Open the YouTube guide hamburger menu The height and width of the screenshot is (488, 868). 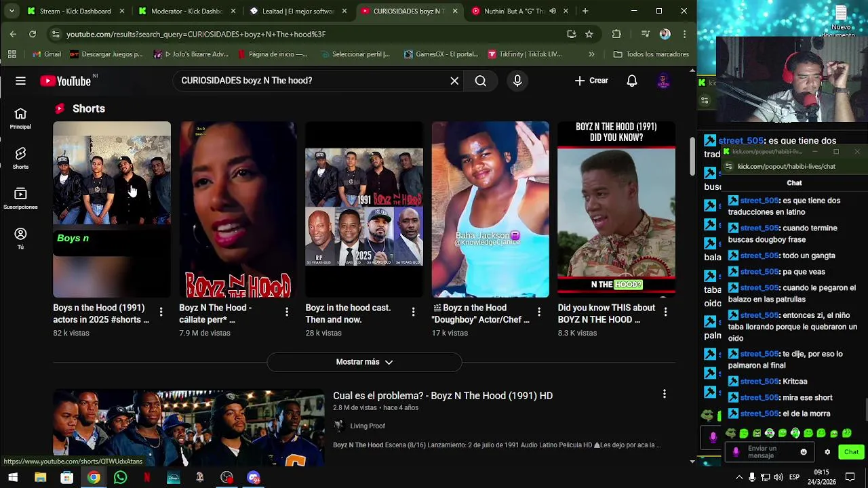click(x=20, y=81)
